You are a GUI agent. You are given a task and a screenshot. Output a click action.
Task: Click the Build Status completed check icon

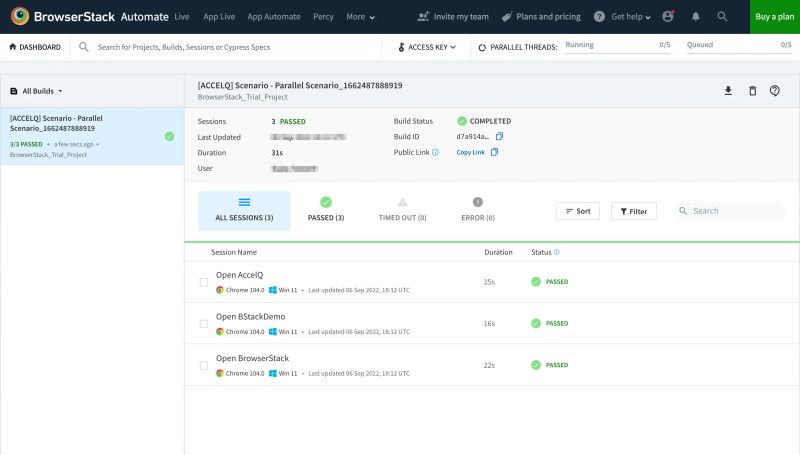pos(462,121)
